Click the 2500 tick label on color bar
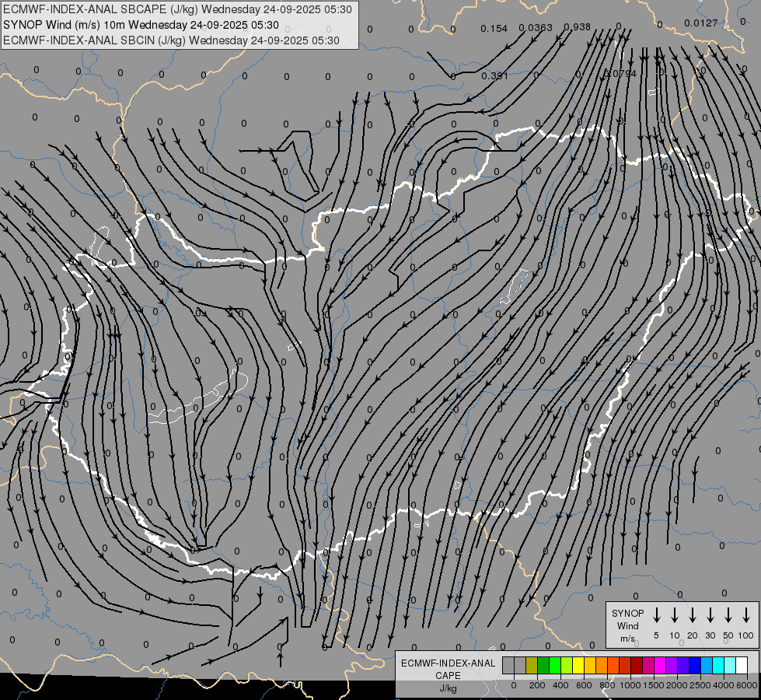 pos(700,685)
